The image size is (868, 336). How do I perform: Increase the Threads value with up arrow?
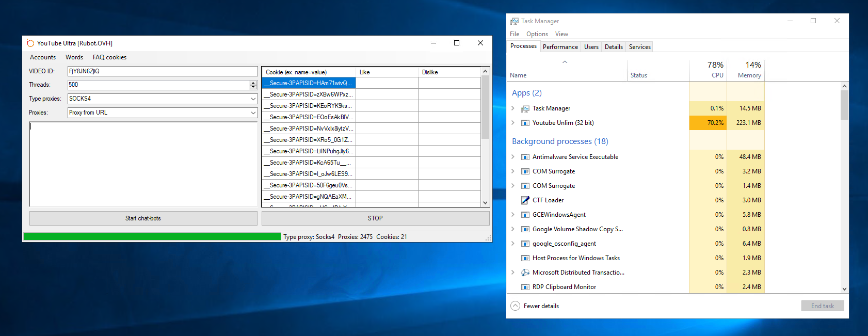(x=253, y=83)
